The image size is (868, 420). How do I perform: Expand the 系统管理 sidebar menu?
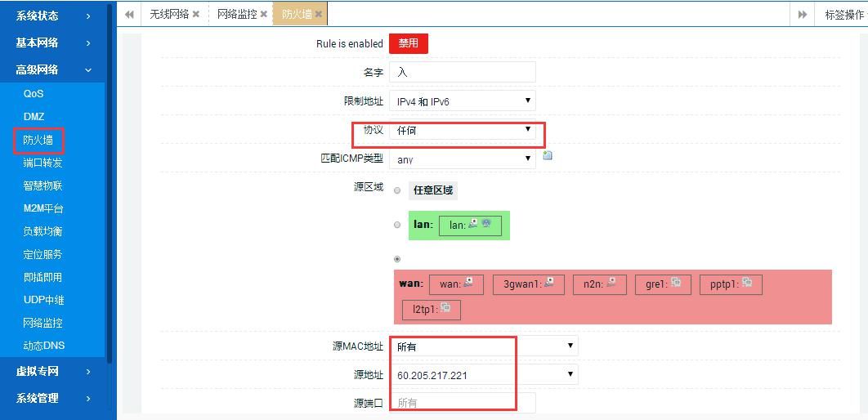tap(54, 398)
